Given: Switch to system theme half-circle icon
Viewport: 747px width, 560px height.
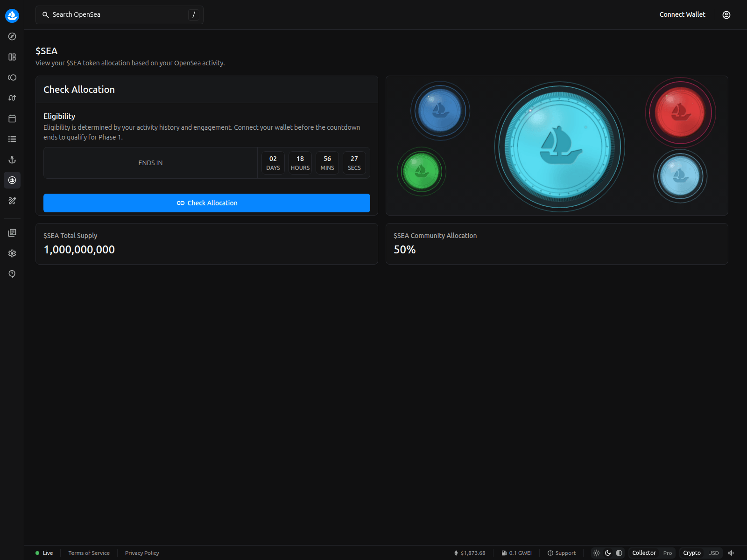Looking at the screenshot, I should (619, 553).
